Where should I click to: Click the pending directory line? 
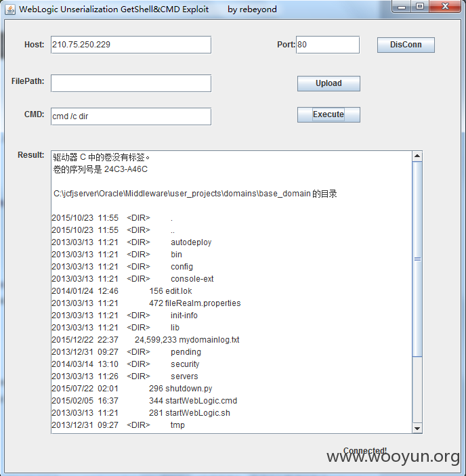coord(126,352)
